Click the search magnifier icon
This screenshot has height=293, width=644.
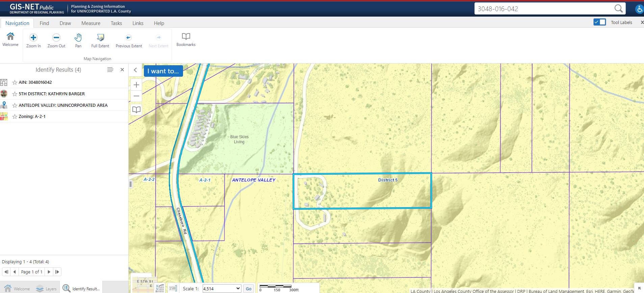click(x=618, y=9)
